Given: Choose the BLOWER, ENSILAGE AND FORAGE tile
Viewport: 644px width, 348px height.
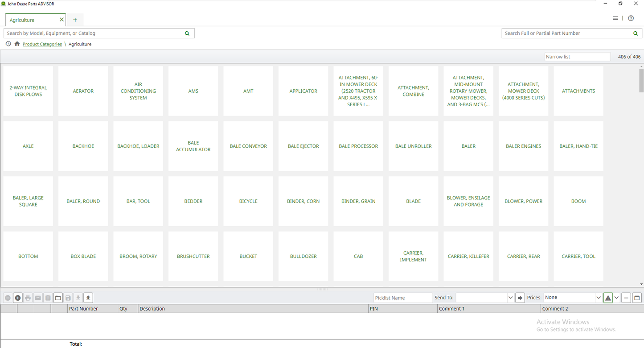Looking at the screenshot, I should point(468,201).
